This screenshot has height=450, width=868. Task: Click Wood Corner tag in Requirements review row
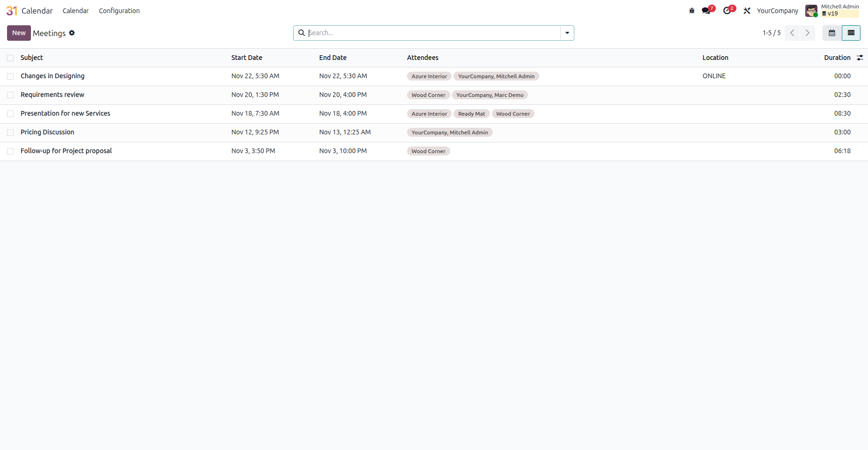click(429, 95)
